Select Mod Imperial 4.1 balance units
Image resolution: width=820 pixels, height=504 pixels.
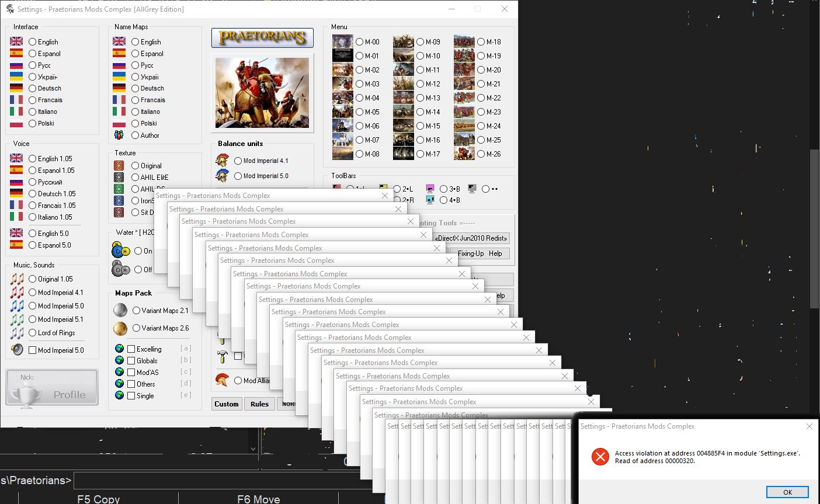(x=238, y=161)
